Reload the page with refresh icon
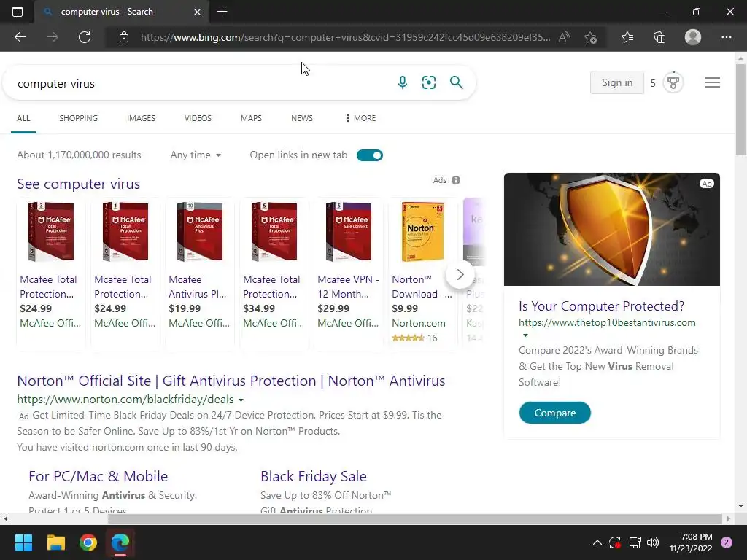This screenshot has height=560, width=747. [85, 37]
